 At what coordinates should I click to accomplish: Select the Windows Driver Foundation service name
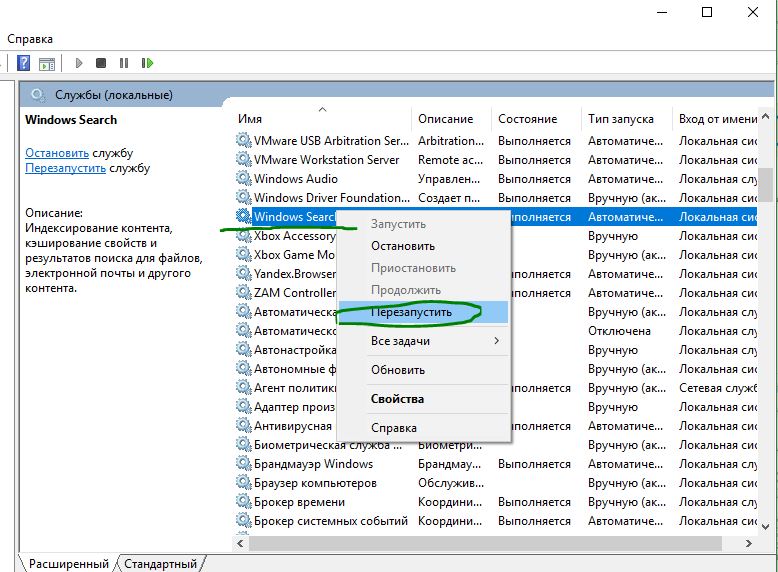tap(332, 197)
